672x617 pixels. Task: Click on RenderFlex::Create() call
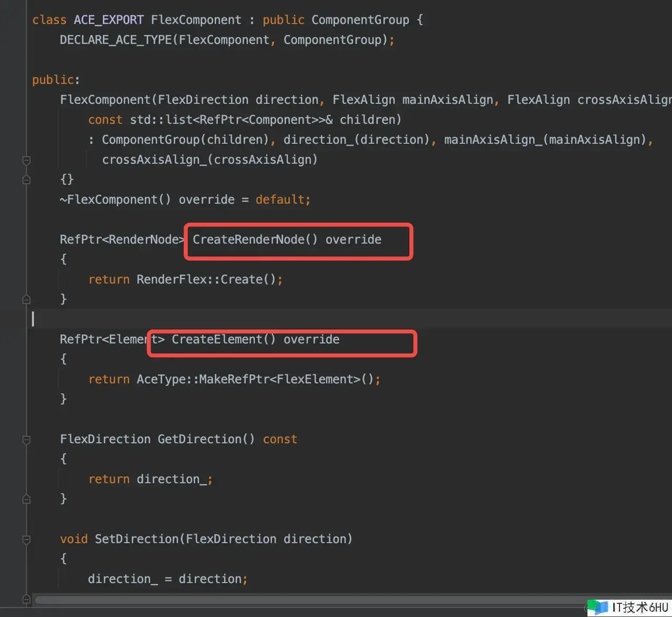tap(209, 279)
